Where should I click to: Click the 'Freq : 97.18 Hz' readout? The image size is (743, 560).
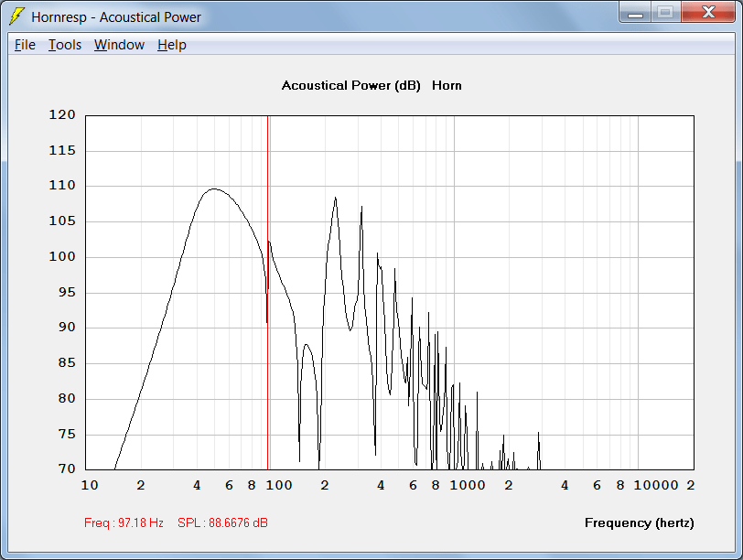click(x=124, y=522)
